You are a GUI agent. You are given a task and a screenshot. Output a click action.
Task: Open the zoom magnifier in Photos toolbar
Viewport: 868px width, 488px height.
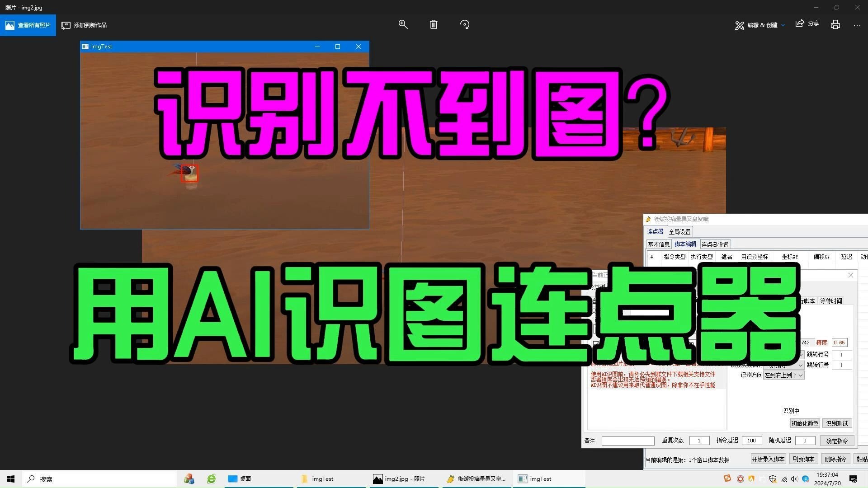[x=403, y=24]
